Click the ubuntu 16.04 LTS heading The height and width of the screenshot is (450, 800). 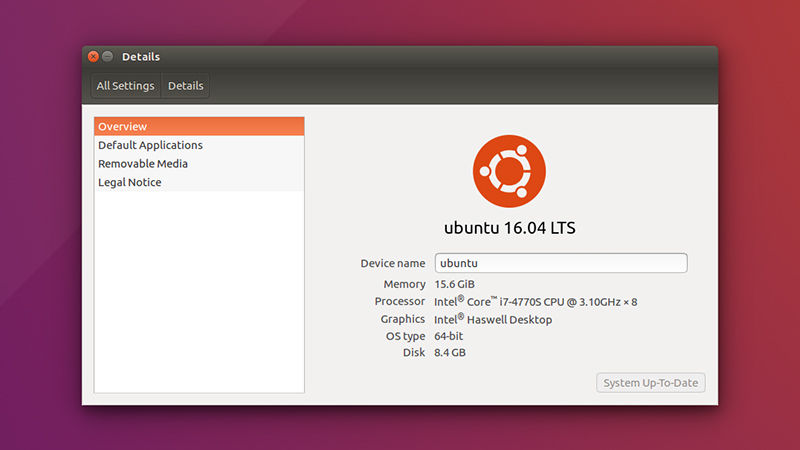tap(509, 228)
